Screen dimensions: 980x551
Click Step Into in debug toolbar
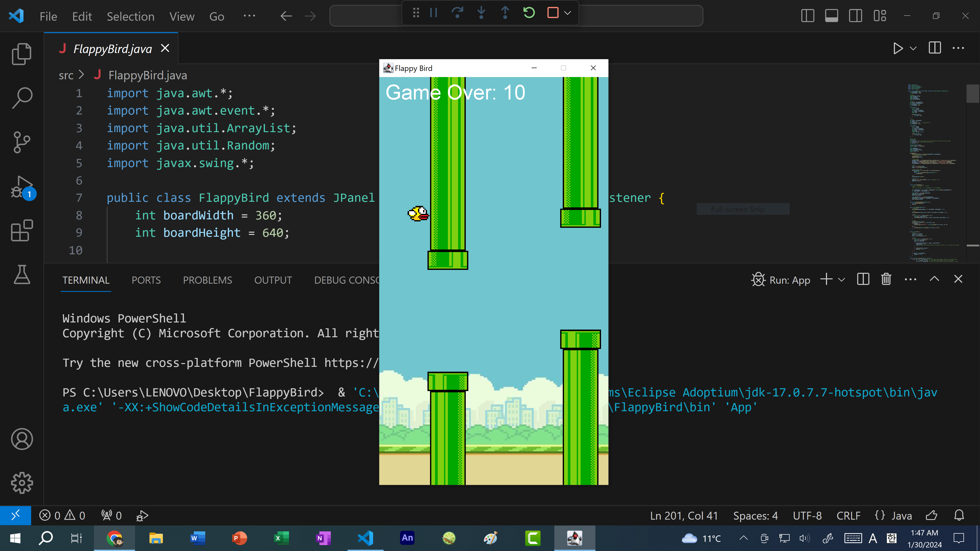click(x=481, y=13)
